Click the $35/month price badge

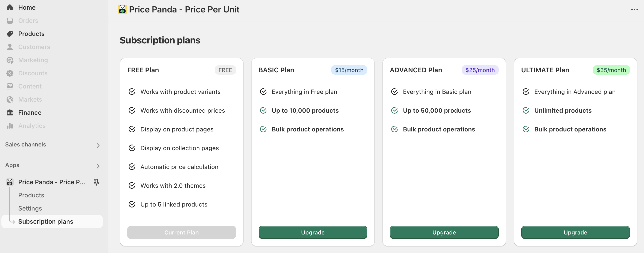click(x=611, y=70)
